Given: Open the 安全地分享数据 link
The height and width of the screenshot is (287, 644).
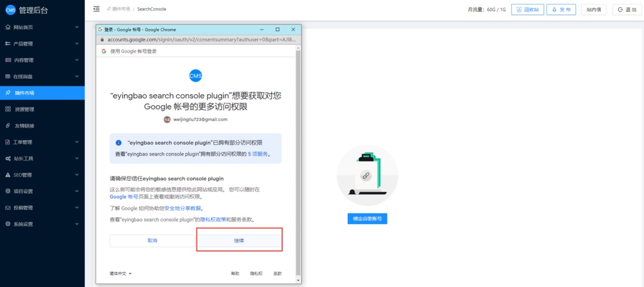Looking at the screenshot, I should coord(184,208).
